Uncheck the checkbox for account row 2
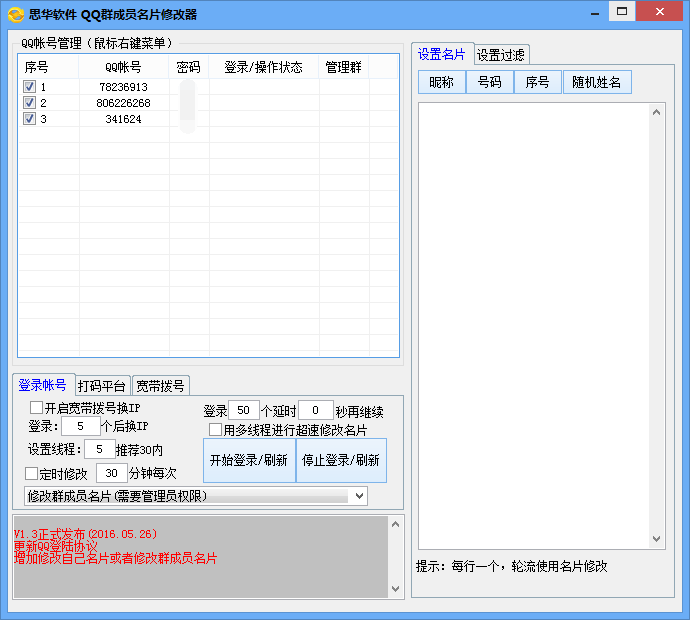Image resolution: width=690 pixels, height=620 pixels. [29, 103]
